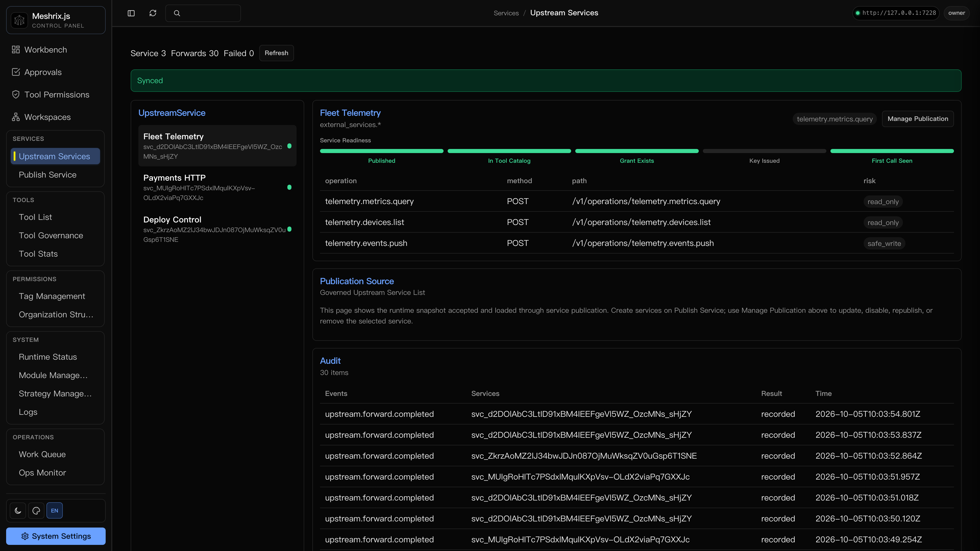Open Publish Service page
Screen dimensions: 980x551
point(56,175)
